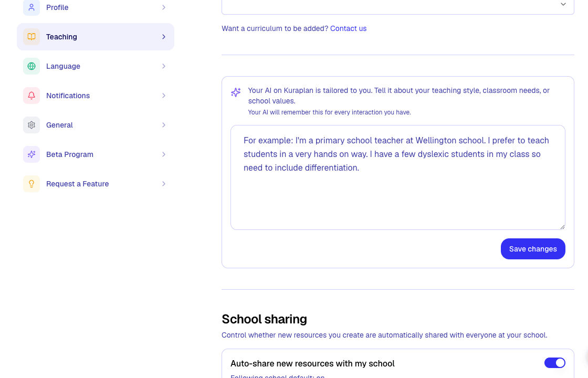
Task: Click chevron arrow next to Notifications
Action: [x=164, y=96]
